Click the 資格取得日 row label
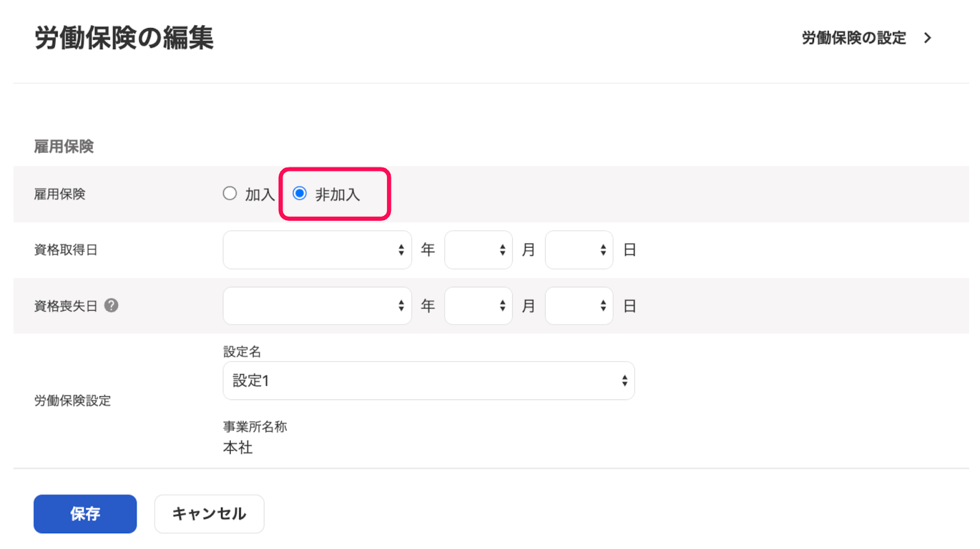This screenshot has height=549, width=980. [66, 250]
